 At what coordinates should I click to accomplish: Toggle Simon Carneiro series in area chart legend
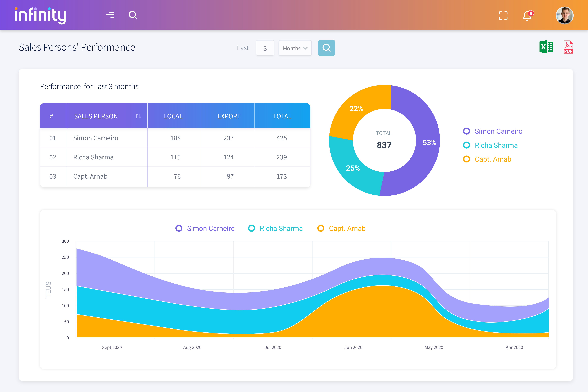(205, 228)
